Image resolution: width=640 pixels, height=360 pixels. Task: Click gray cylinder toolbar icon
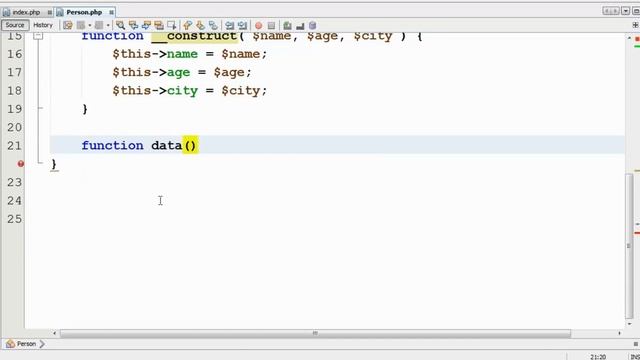click(313, 25)
